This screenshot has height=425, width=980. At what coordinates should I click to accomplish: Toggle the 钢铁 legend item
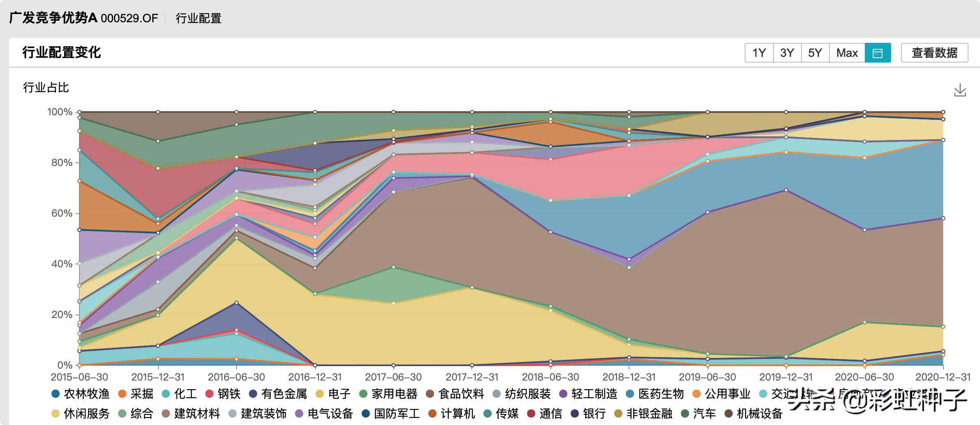coord(223,394)
